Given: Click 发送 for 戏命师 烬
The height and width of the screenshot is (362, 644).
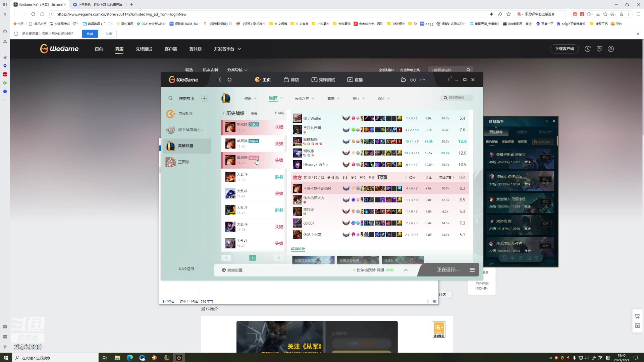Looking at the screenshot, I should [x=527, y=229].
